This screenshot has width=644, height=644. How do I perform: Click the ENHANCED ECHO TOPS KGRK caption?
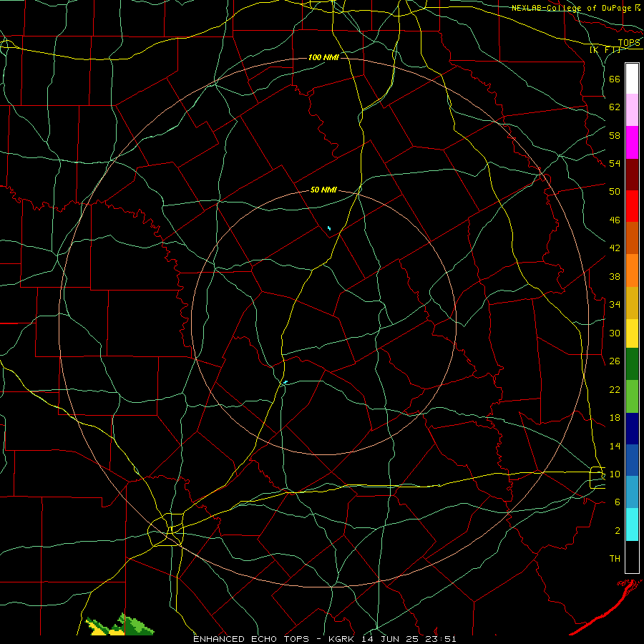point(324,639)
